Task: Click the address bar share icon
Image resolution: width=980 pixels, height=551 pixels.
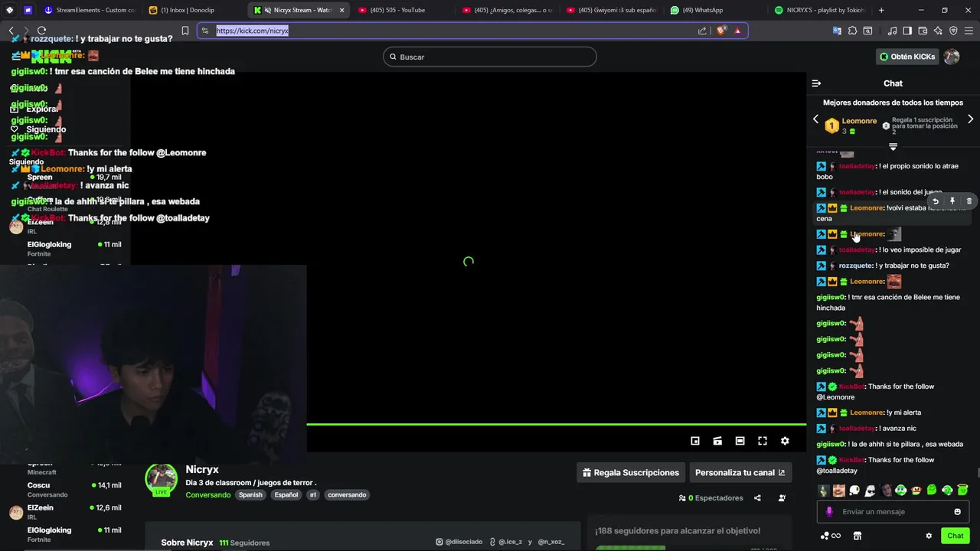Action: (x=702, y=31)
